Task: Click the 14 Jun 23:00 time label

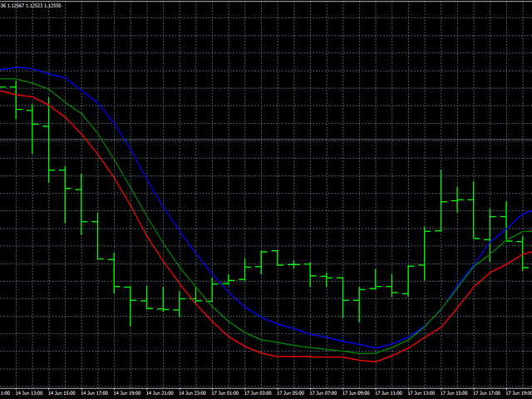Action: pos(193,393)
